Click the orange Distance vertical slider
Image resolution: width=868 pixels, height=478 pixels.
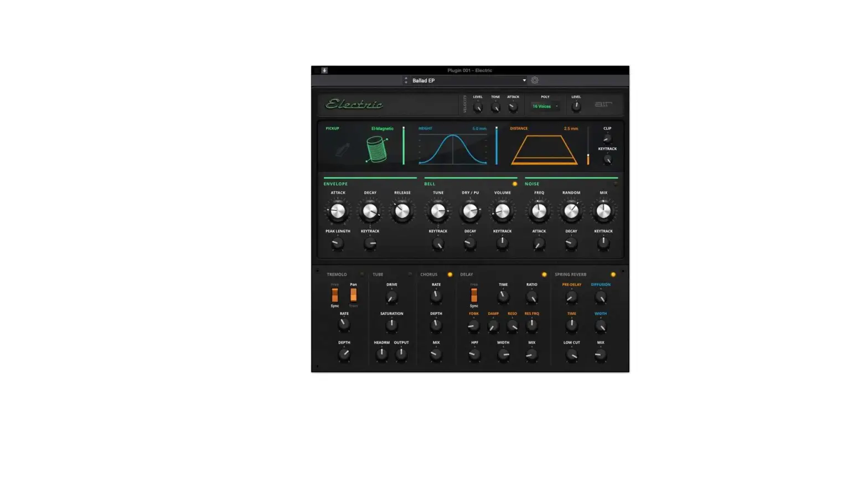588,146
